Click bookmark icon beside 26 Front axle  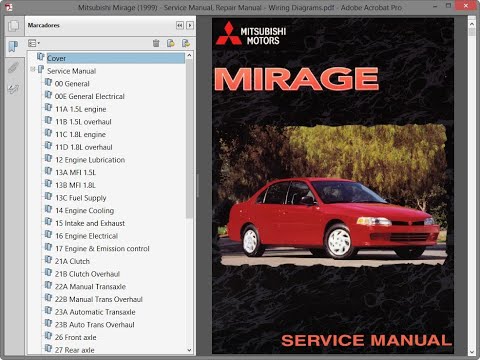(x=48, y=336)
